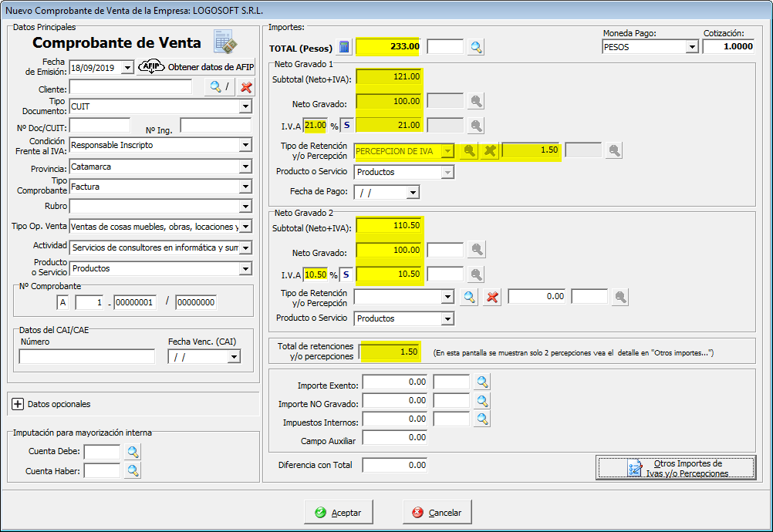773x532 pixels.
Task: Click search icon for Neto Gravado 2 retention type
Action: tap(469, 297)
